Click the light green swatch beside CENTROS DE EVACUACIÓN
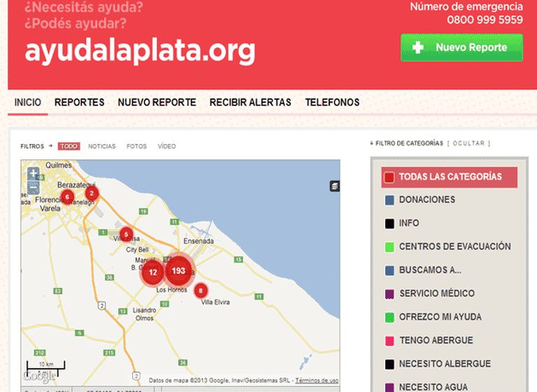The image size is (537, 392). [389, 247]
